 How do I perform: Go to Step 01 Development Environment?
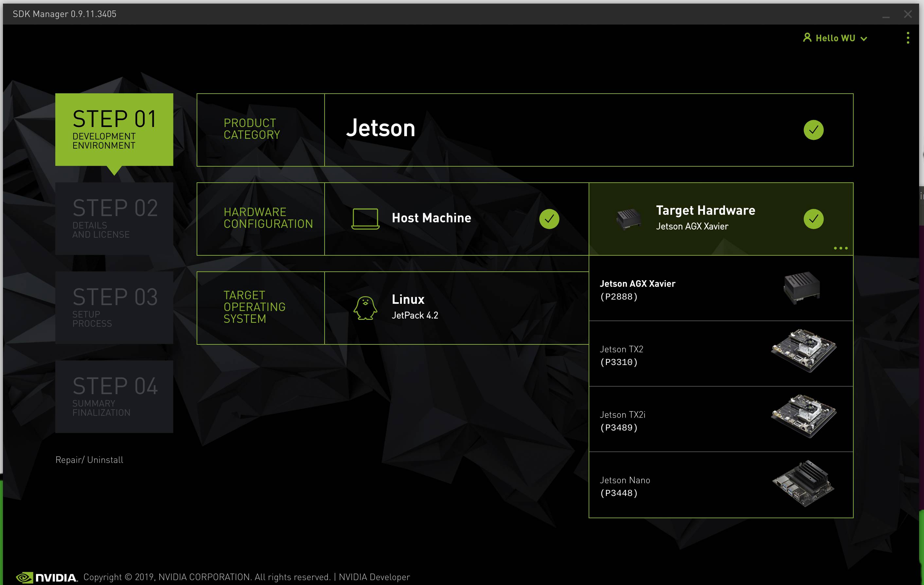[x=114, y=130]
